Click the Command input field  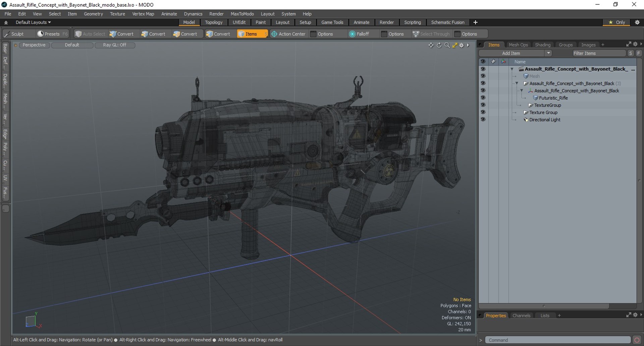558,340
